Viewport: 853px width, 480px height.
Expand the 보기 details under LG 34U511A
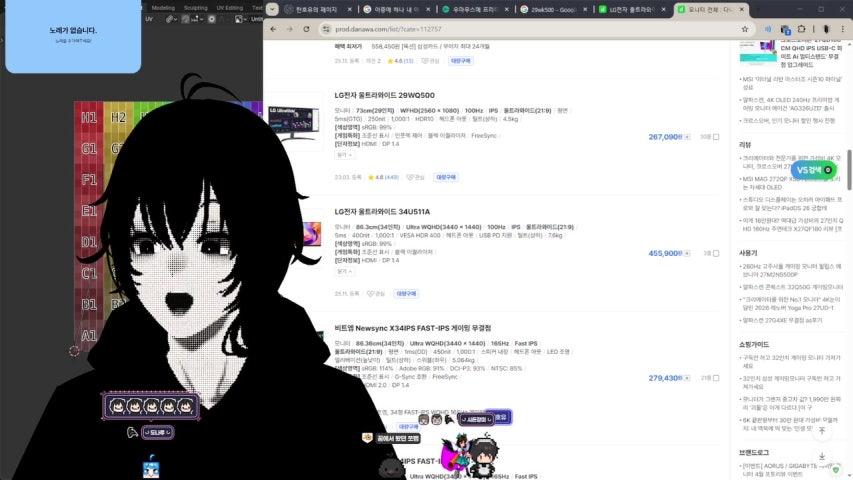tap(343, 271)
